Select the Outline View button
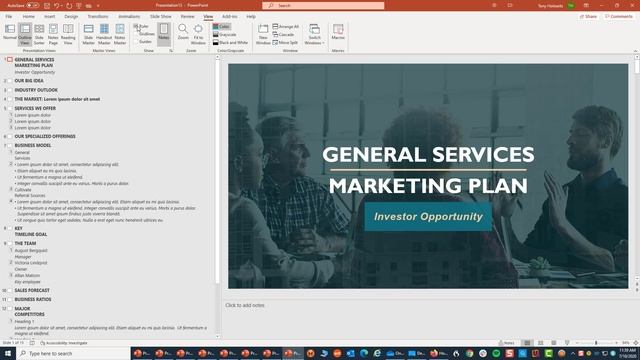The image size is (640, 360). point(25,34)
